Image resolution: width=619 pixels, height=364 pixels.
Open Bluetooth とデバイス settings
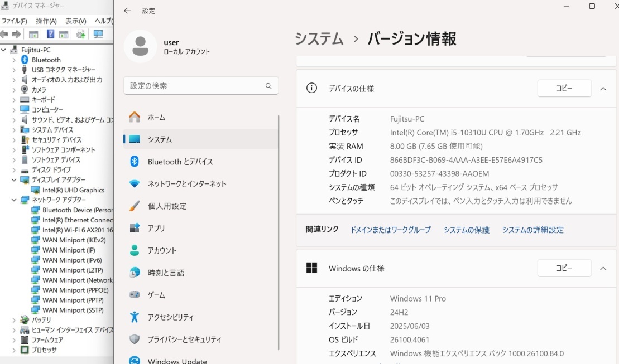click(173, 162)
